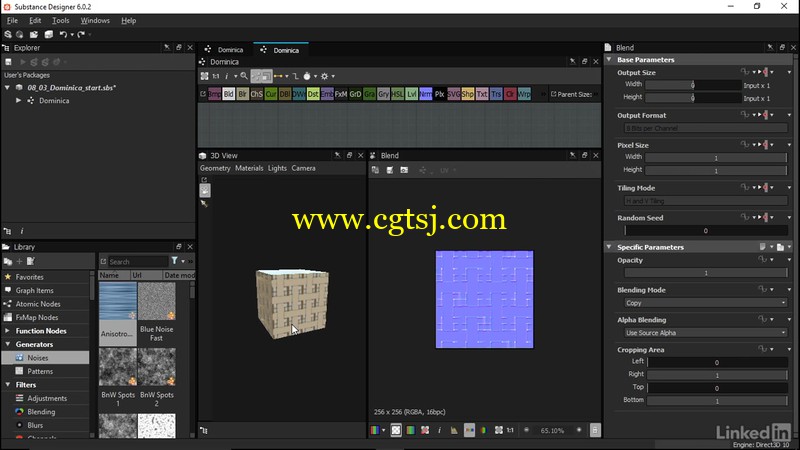Viewport: 800px width, 450px height.
Task: Click the Undo arrow in main toolbar
Action: [x=63, y=34]
